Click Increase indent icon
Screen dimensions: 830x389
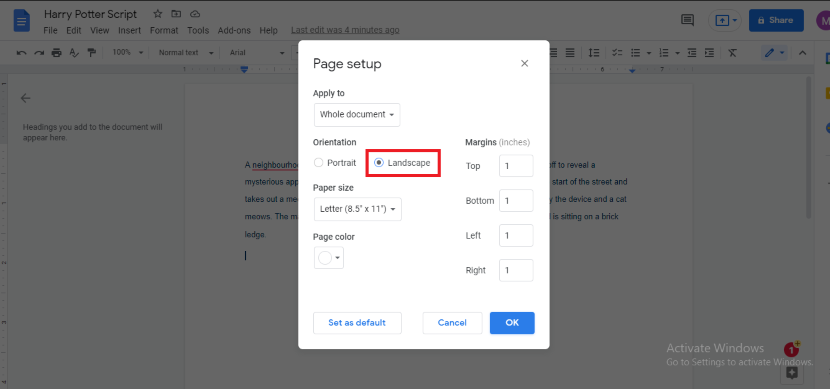709,52
